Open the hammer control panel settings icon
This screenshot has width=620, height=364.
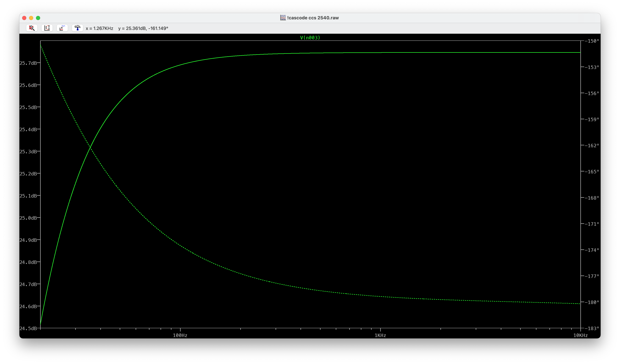coord(77,28)
